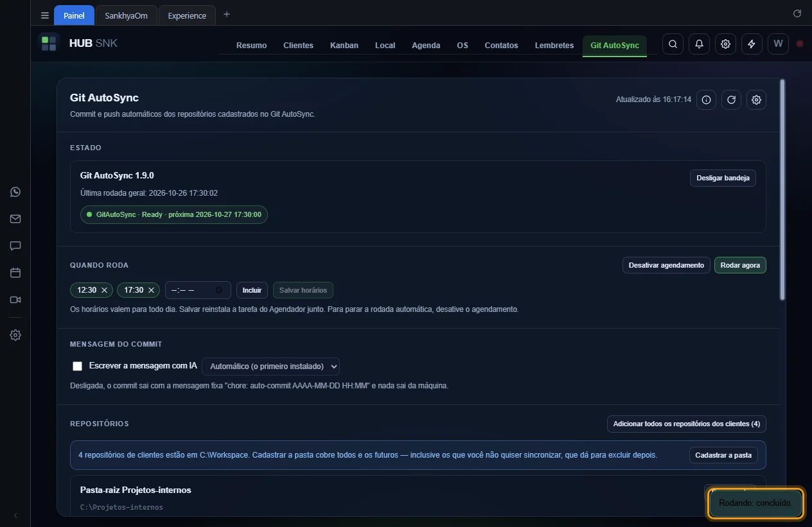Open the W user profile avatar
Viewport: 812px width, 527px height.
click(x=778, y=44)
